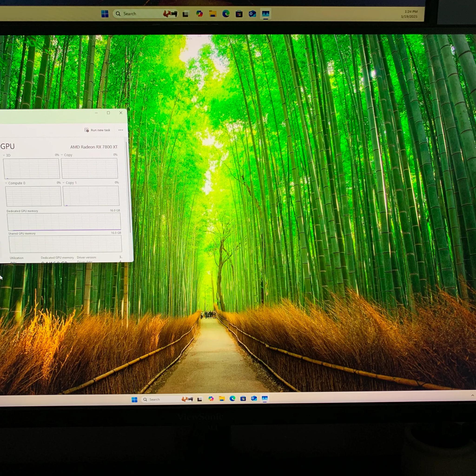Open Outlook on the lower monitor taskbar

pyautogui.click(x=254, y=398)
